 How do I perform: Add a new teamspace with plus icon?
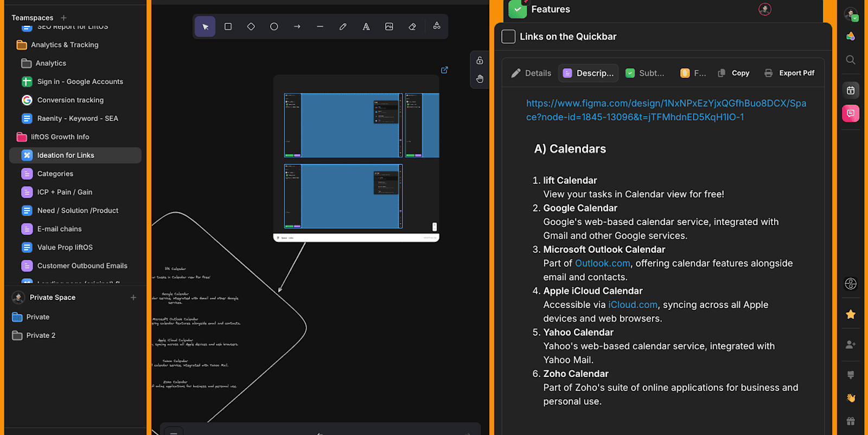click(x=63, y=18)
